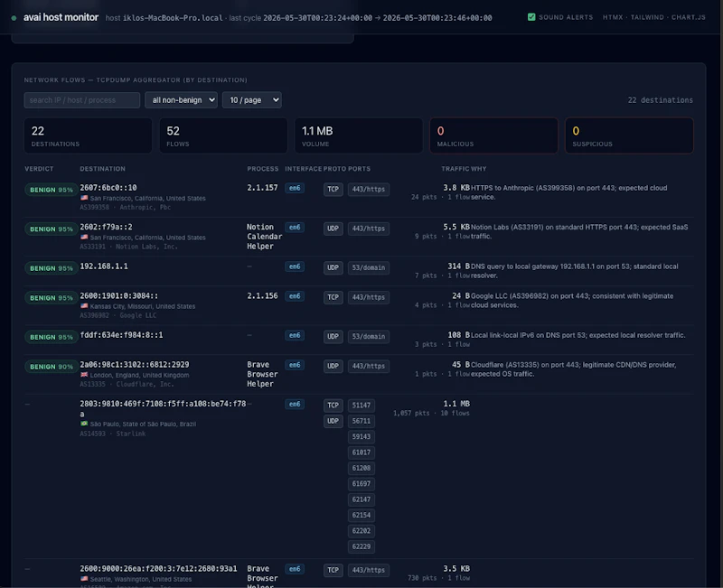Click port chip 61697
723x588 pixels.
[x=361, y=484]
